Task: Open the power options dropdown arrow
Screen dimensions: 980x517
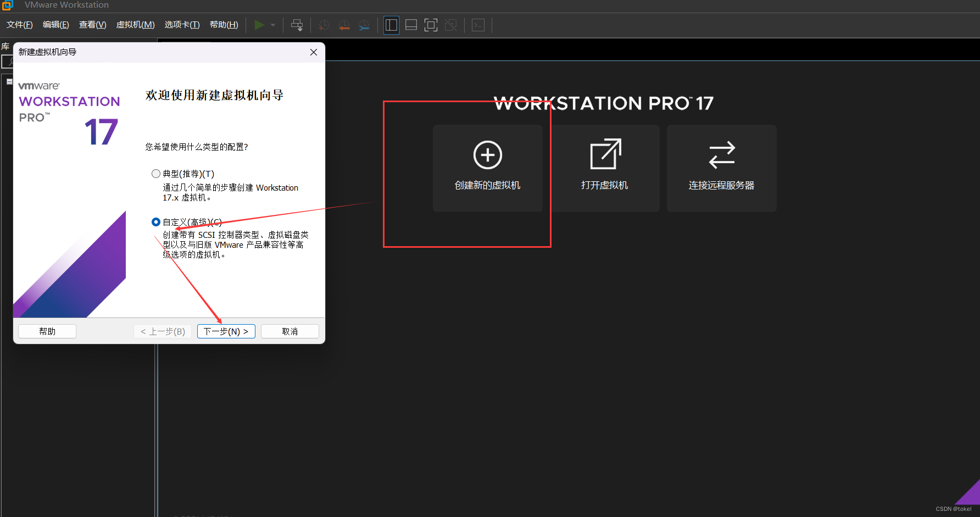Action: click(273, 25)
